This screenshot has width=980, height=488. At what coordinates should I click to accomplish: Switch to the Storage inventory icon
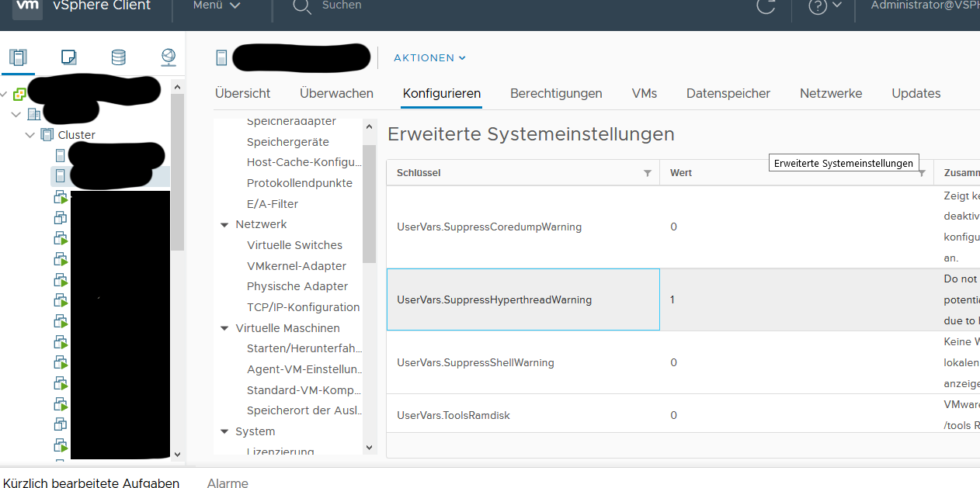(x=118, y=57)
